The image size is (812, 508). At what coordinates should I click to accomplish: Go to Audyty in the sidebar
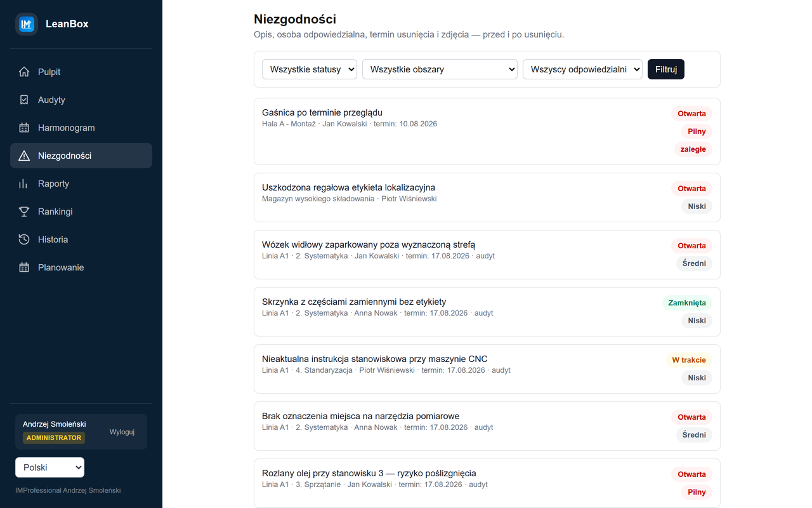(x=81, y=100)
